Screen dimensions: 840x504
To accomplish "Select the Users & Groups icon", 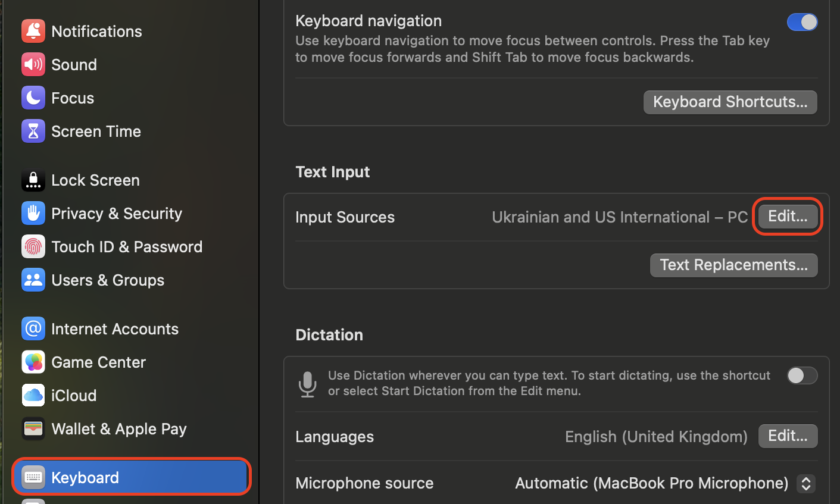I will point(33,280).
